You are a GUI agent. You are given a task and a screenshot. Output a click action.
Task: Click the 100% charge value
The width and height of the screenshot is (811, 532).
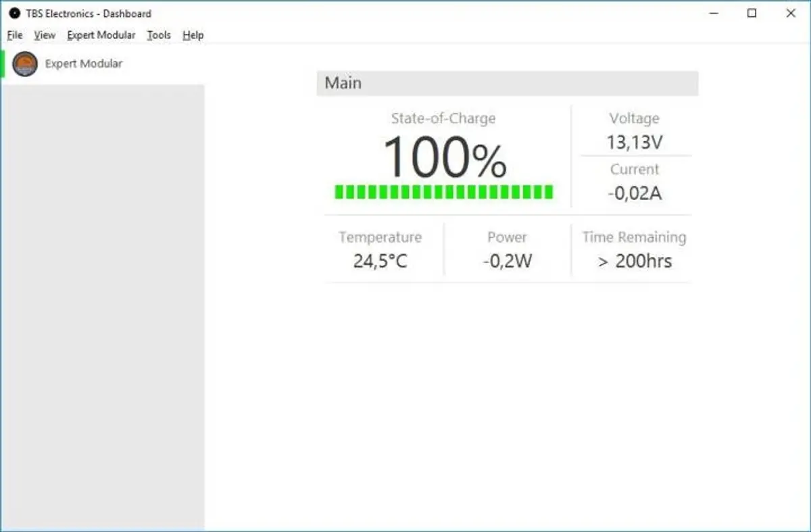[x=445, y=158]
